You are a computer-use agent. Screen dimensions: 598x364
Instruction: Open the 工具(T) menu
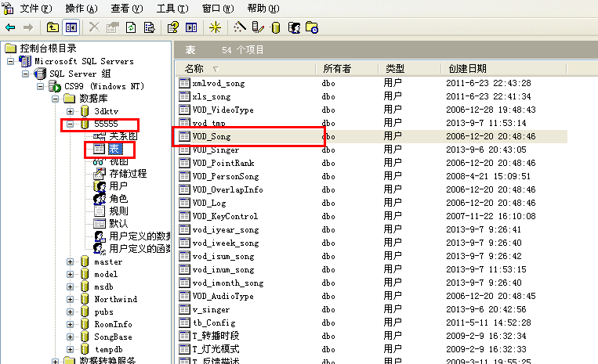[x=172, y=8]
